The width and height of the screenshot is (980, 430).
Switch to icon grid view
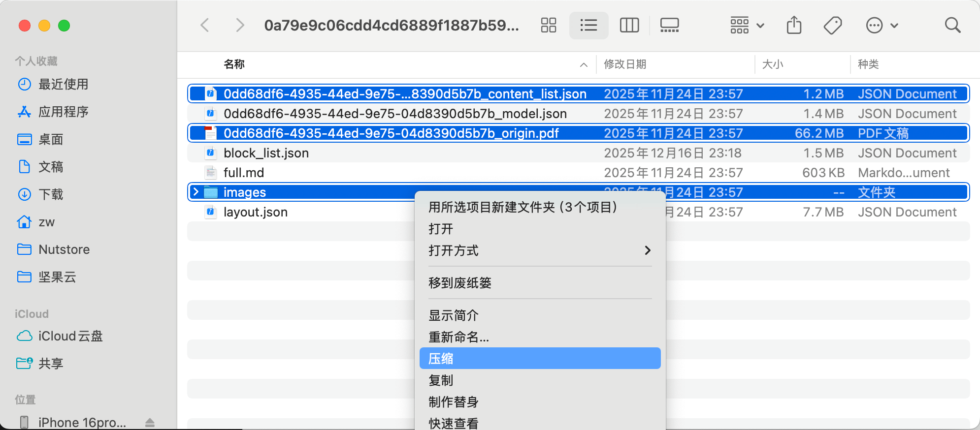click(x=548, y=25)
